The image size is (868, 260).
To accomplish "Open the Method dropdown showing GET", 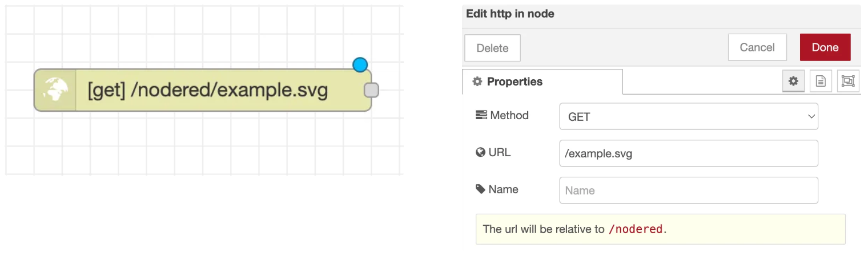I will point(688,116).
